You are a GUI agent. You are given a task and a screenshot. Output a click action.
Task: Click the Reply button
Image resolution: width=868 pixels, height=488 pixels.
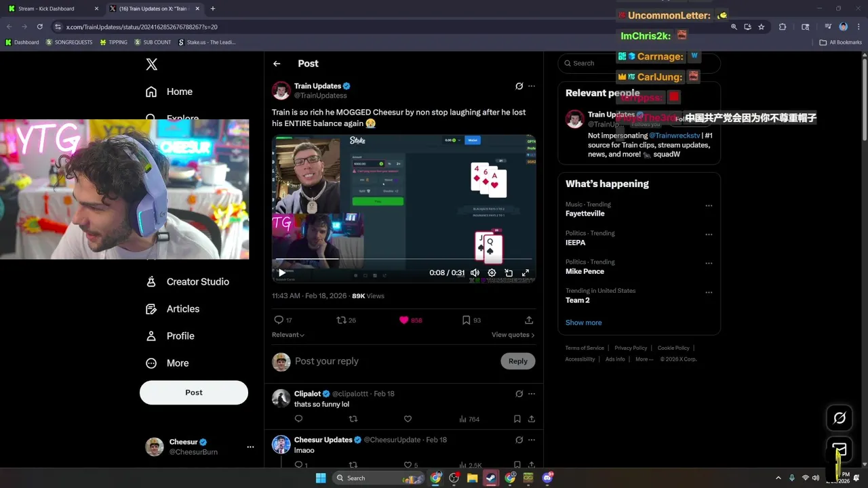pos(518,361)
